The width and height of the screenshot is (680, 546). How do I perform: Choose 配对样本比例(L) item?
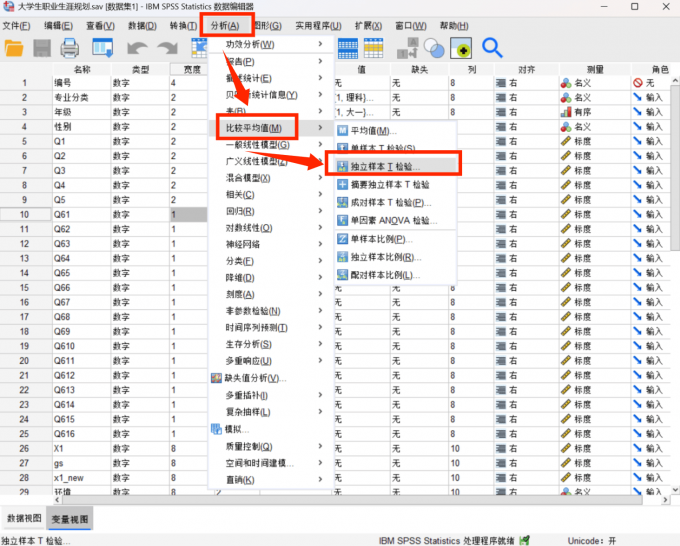(x=396, y=275)
